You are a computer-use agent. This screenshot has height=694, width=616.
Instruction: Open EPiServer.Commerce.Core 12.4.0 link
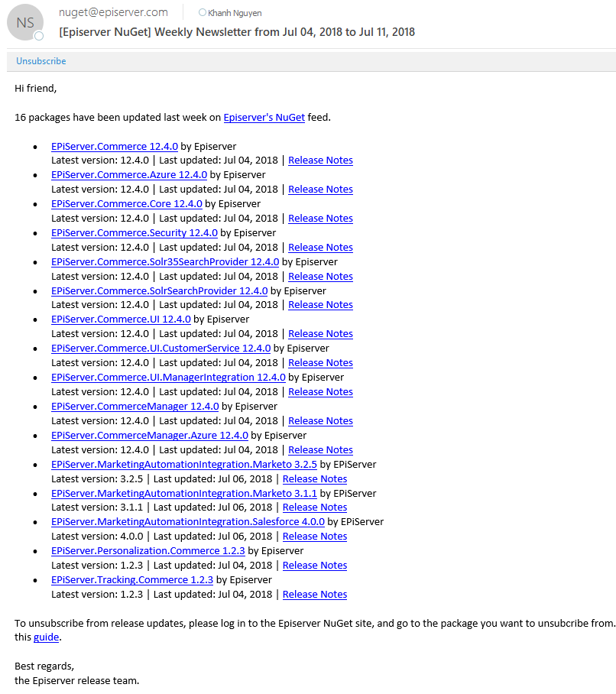(127, 204)
